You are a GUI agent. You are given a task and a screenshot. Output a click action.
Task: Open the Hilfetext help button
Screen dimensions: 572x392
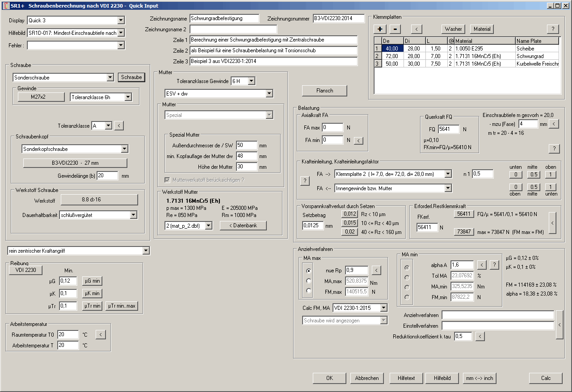point(406,378)
